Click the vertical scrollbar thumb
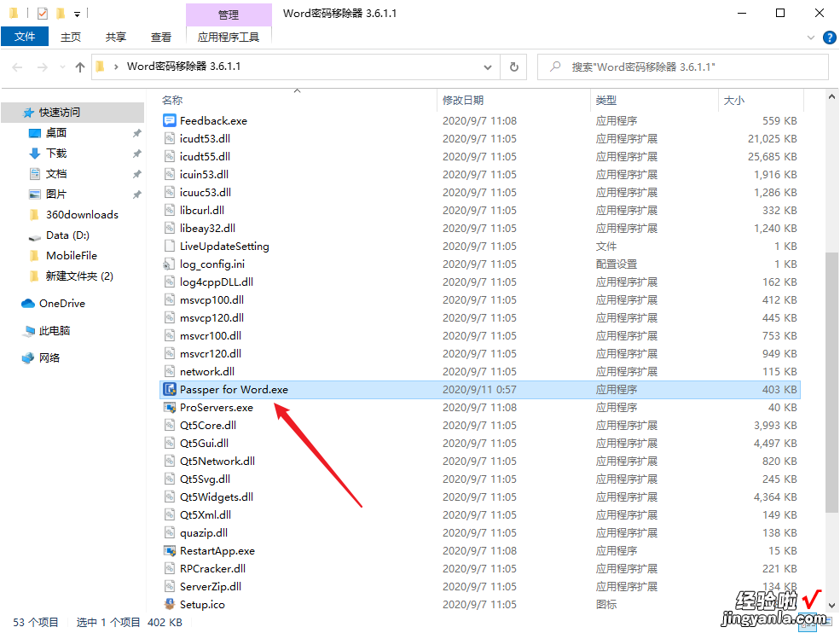This screenshot has width=840, height=633. pyautogui.click(x=831, y=381)
